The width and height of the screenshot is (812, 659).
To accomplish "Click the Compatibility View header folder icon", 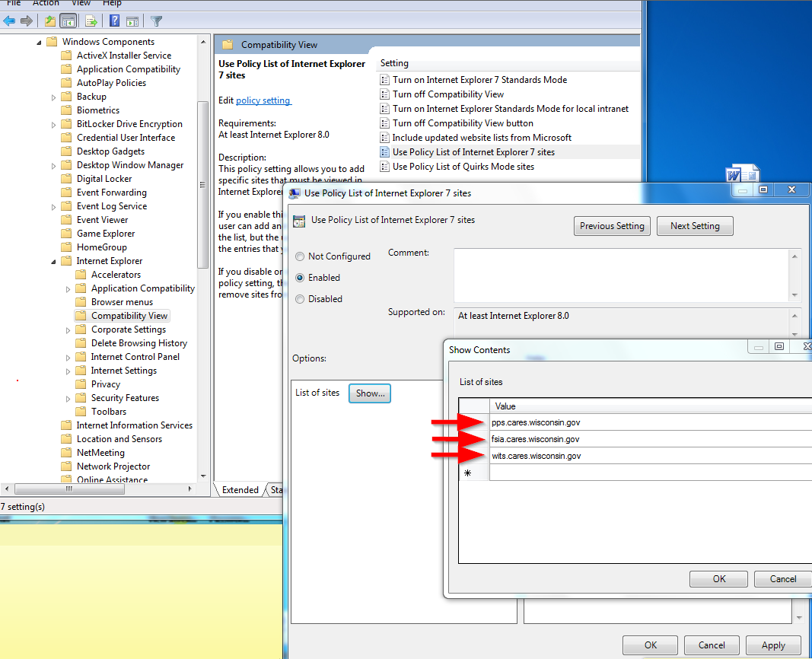I will [228, 45].
